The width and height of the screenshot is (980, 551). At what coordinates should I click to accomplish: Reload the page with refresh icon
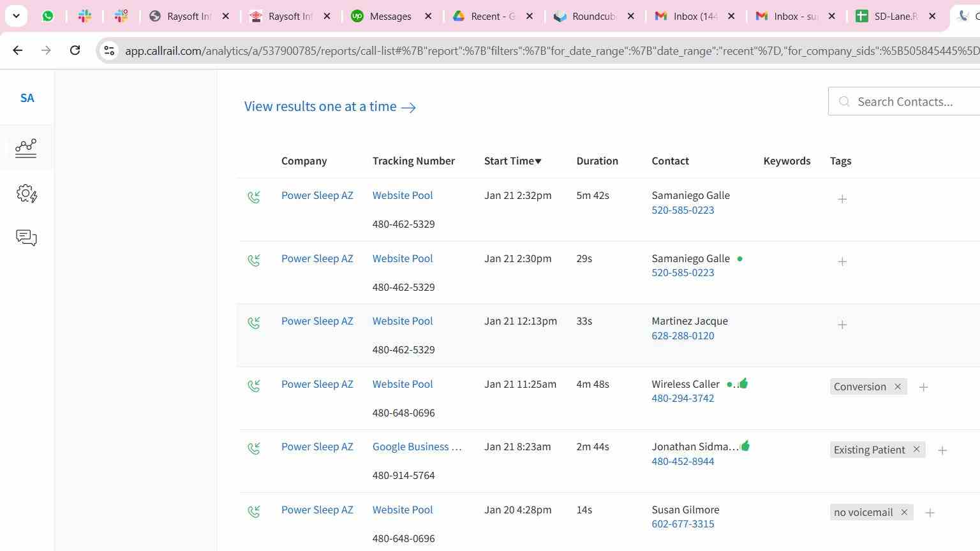click(x=75, y=50)
